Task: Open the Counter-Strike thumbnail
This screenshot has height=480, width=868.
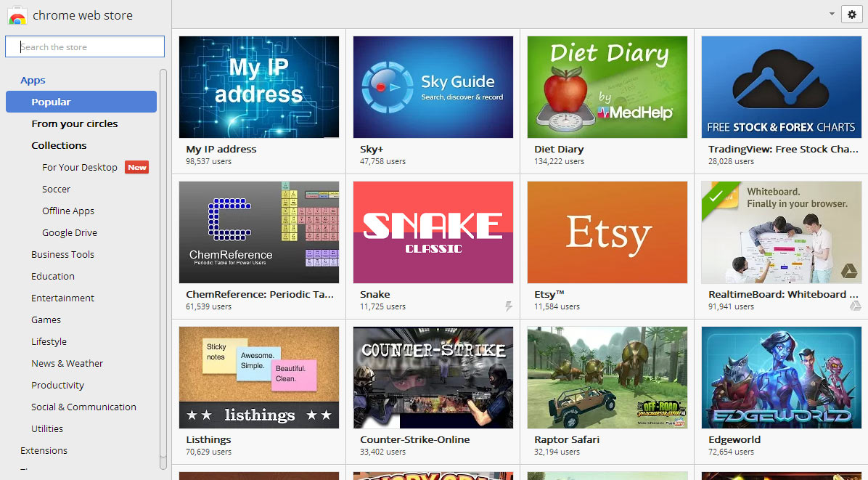Action: coord(433,378)
